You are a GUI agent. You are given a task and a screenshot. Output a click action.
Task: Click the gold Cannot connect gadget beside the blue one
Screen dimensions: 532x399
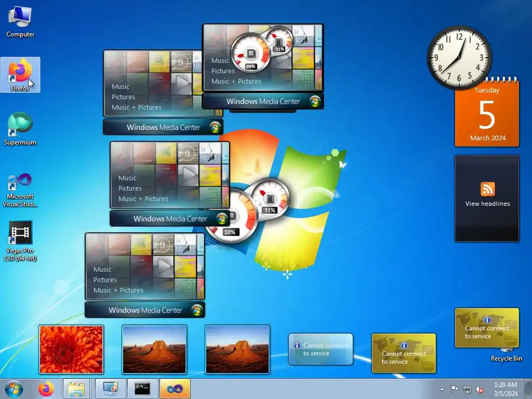click(404, 353)
